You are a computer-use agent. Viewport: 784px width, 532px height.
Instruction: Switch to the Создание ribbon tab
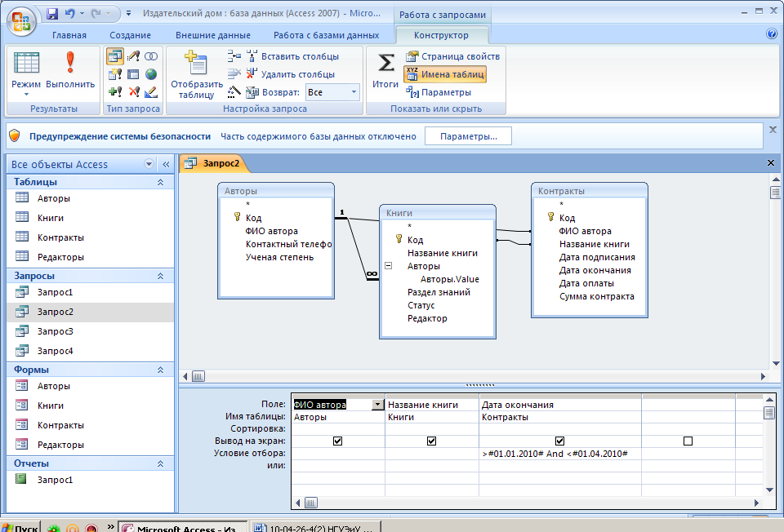click(130, 35)
